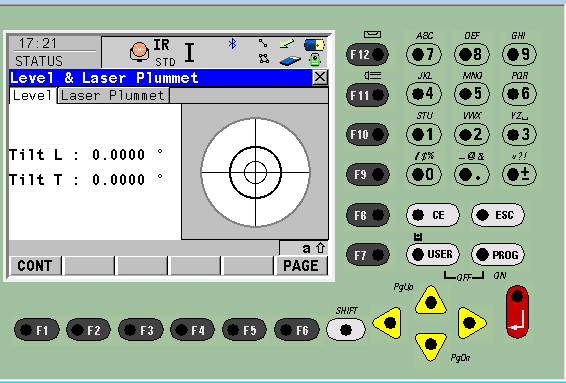The image size is (566, 383).
Task: Click the 'a' shift mode indicator
Action: (x=306, y=248)
